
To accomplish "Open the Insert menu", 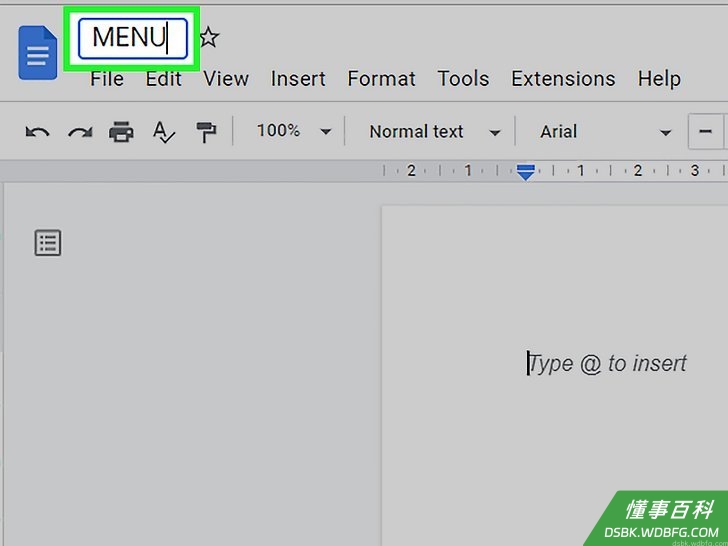I will 298,78.
